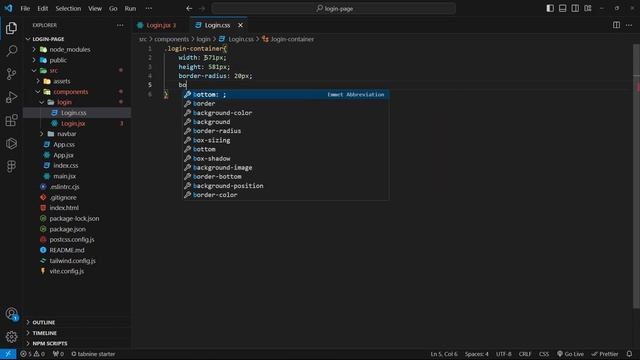Click the VS Code logo icon
This screenshot has height=360, width=640.
click(x=8, y=8)
